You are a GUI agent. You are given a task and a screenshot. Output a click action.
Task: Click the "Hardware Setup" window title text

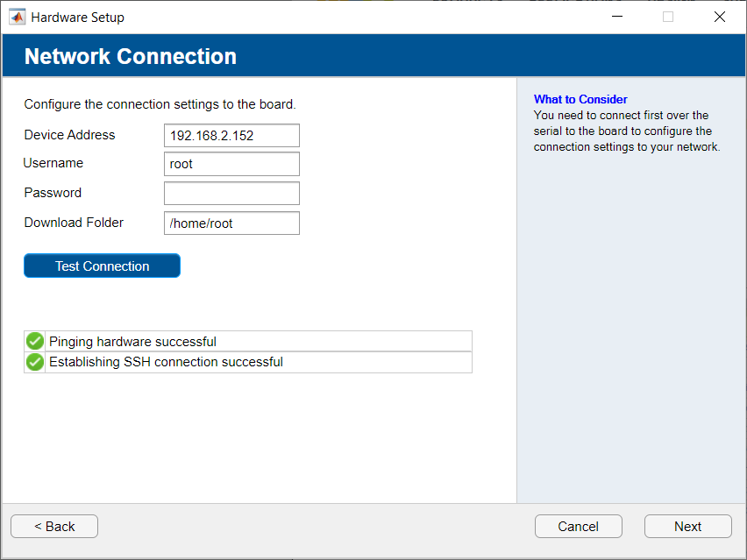78,17
